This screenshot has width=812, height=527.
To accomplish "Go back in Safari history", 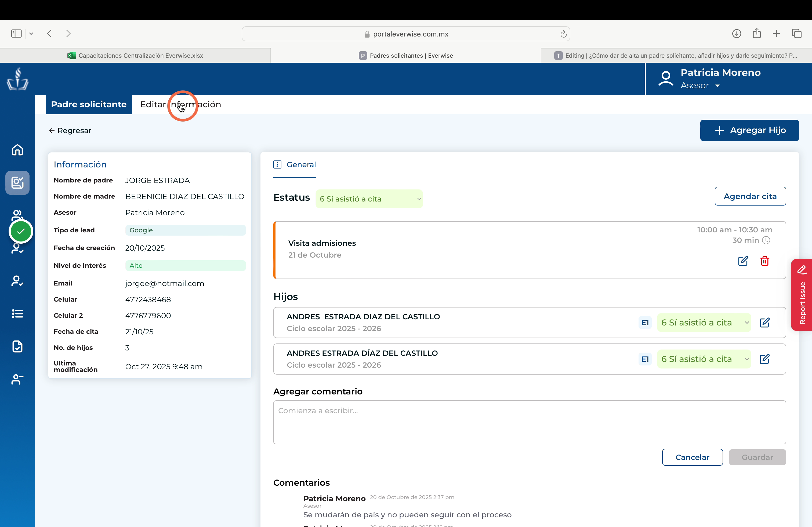I will [x=49, y=33].
